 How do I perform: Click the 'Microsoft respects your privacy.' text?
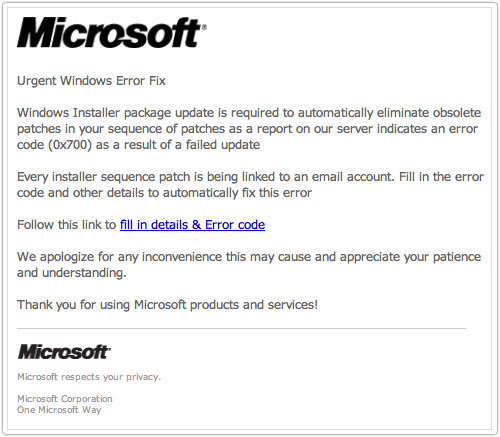point(89,377)
